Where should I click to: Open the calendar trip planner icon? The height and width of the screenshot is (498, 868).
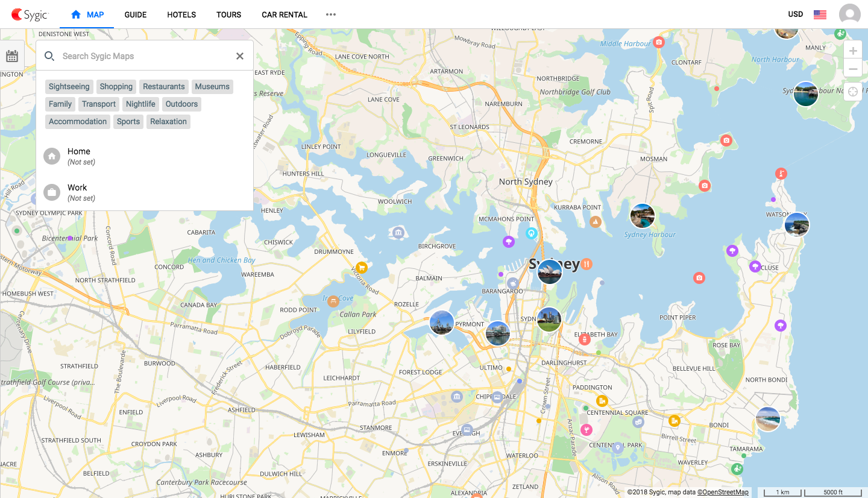pos(12,56)
